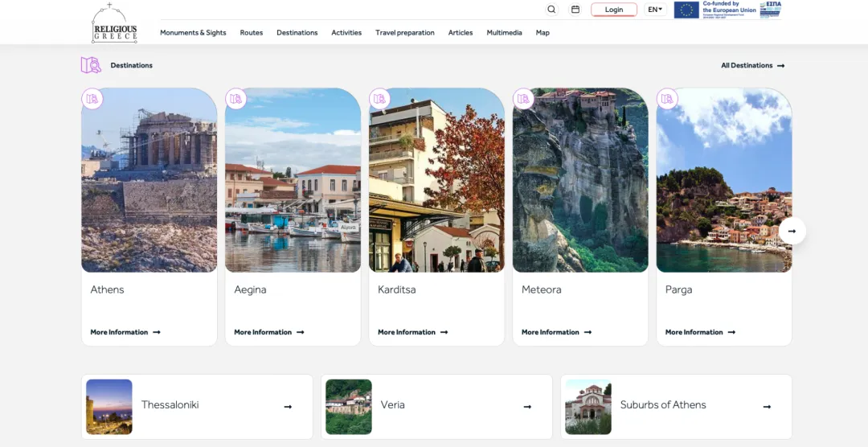
Task: Open the Karditsa destination photo
Action: pos(436,181)
